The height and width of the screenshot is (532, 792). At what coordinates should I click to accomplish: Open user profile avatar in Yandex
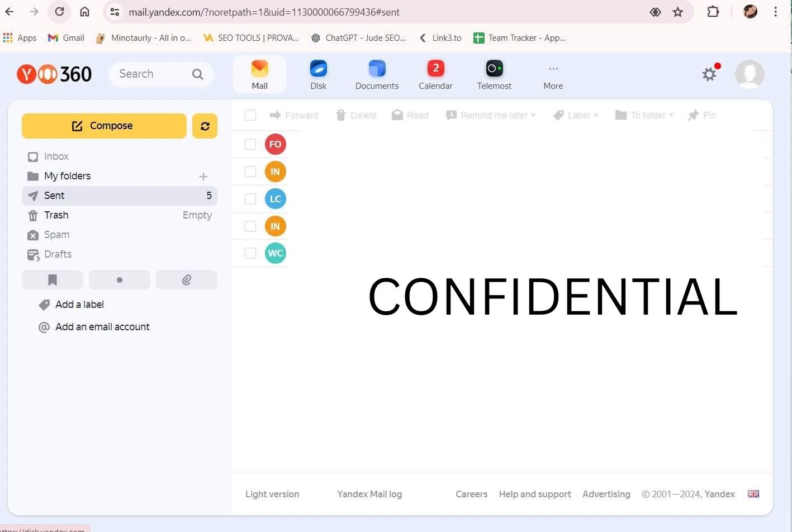750,74
